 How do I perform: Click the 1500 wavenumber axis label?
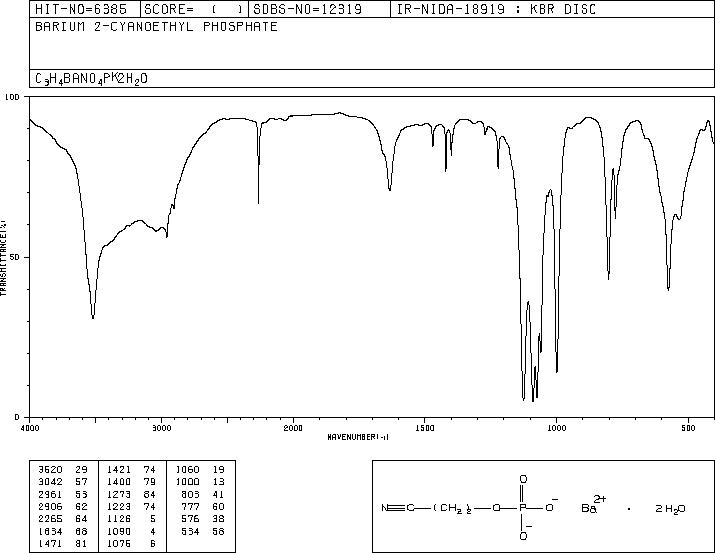pyautogui.click(x=425, y=428)
